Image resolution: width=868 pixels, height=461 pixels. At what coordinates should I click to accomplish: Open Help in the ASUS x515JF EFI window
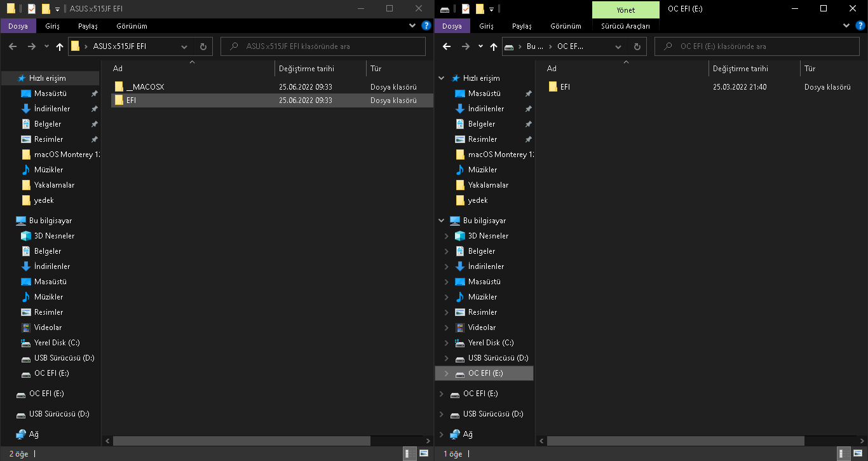(426, 26)
